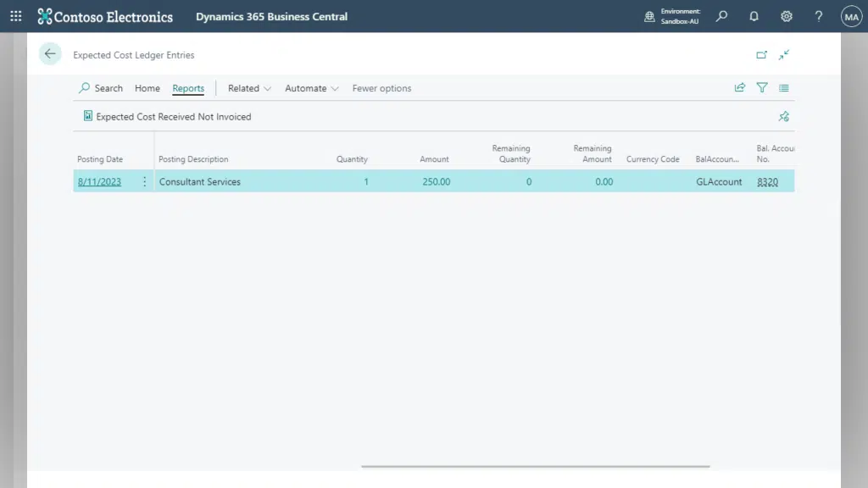Image resolution: width=868 pixels, height=488 pixels.
Task: Open the settings gear
Action: pyautogui.click(x=787, y=16)
